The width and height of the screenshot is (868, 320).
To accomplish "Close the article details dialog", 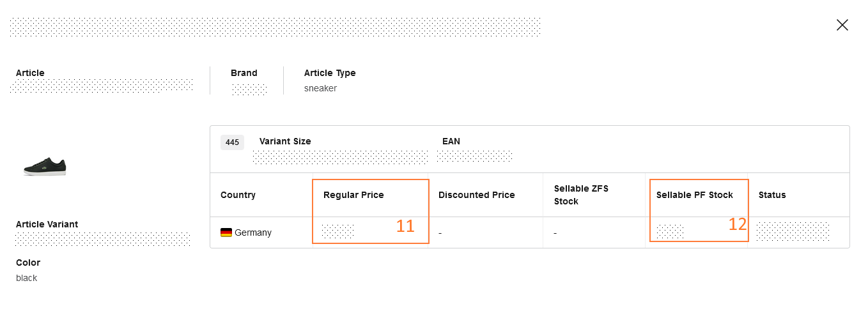I will (842, 25).
